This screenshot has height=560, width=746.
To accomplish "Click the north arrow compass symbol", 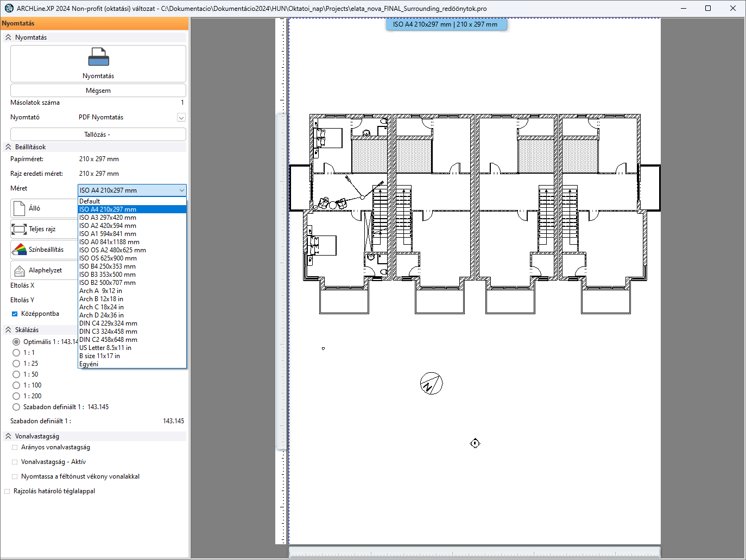I will (431, 384).
